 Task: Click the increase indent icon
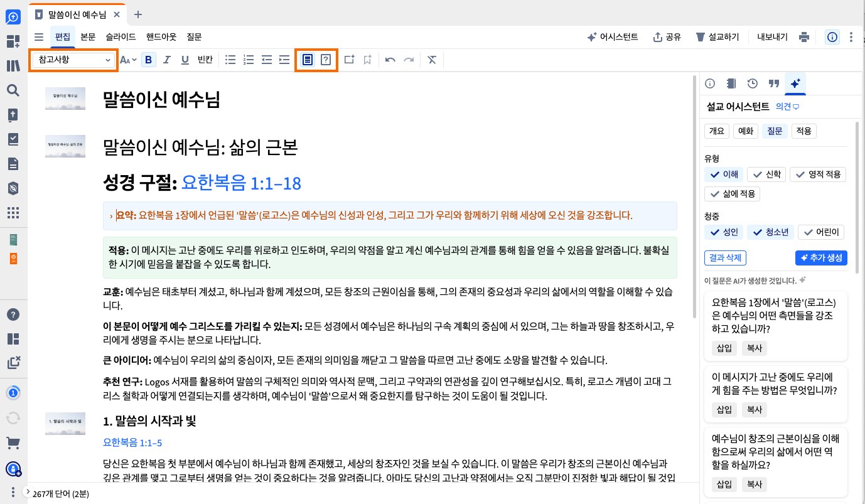284,60
